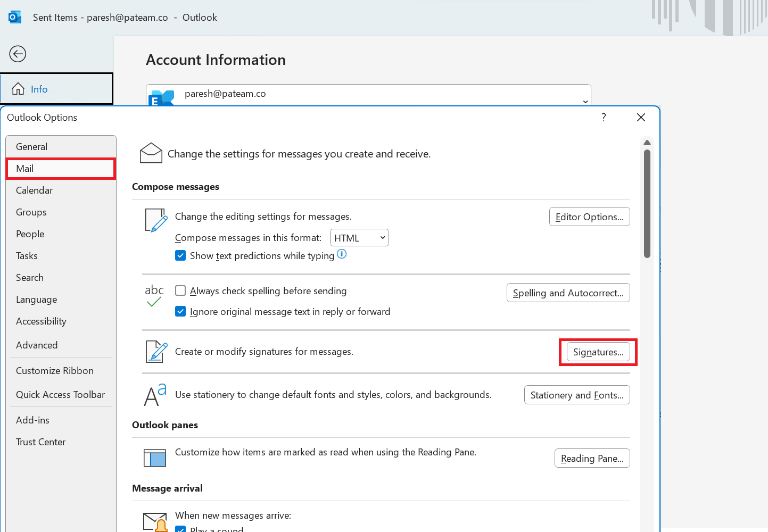Open the Advanced options category
The width and height of the screenshot is (768, 532).
click(37, 345)
